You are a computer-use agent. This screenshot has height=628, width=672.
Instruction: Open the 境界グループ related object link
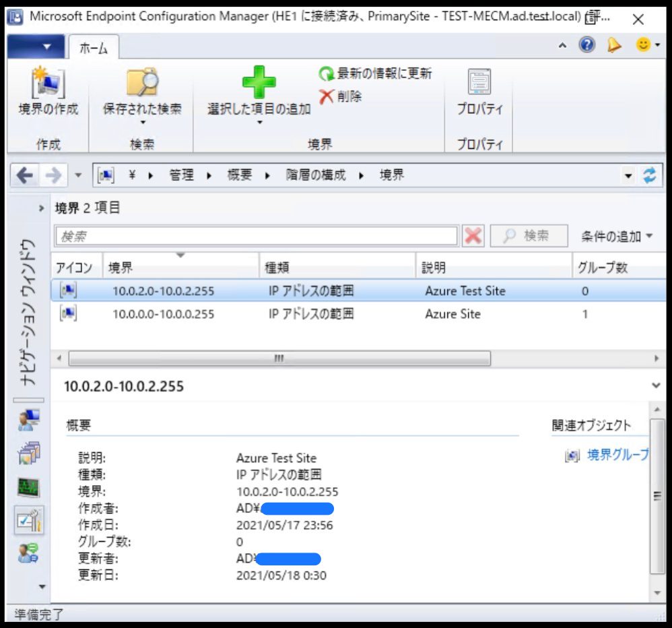(x=618, y=455)
